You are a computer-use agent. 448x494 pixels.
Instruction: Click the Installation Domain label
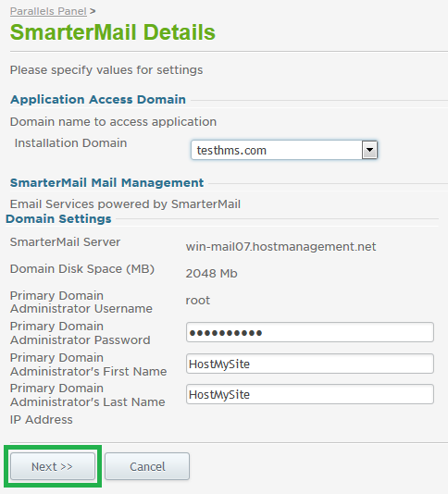70,143
